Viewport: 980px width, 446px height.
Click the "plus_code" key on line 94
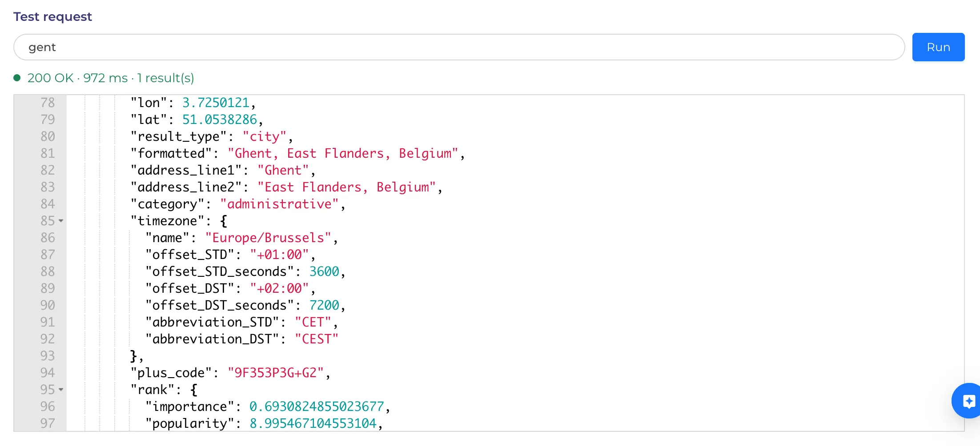[x=171, y=373]
